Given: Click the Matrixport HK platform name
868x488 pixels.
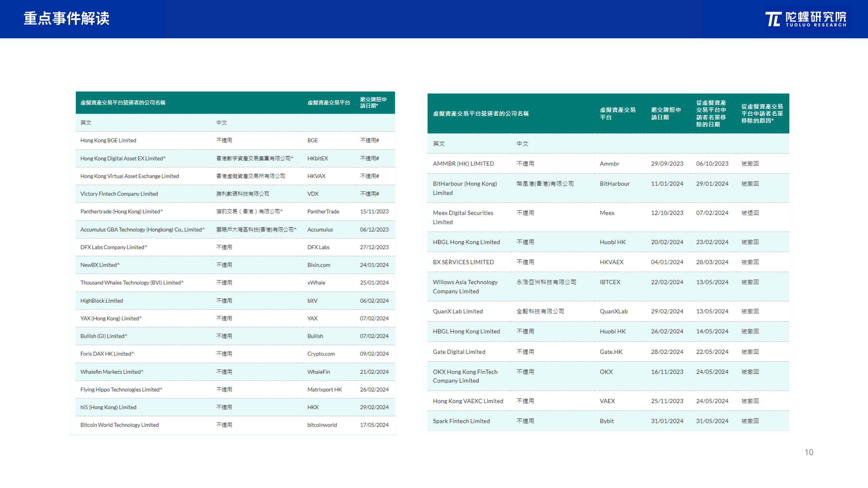Looking at the screenshot, I should tap(324, 390).
